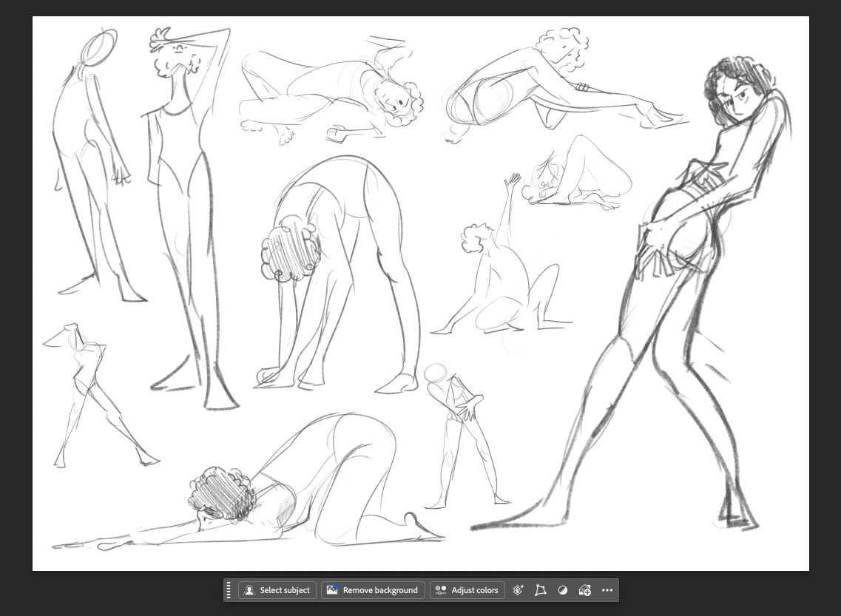Screen dimensions: 841x616
Task: Click the halo-shaped head of the top-left figure
Action: click(99, 47)
